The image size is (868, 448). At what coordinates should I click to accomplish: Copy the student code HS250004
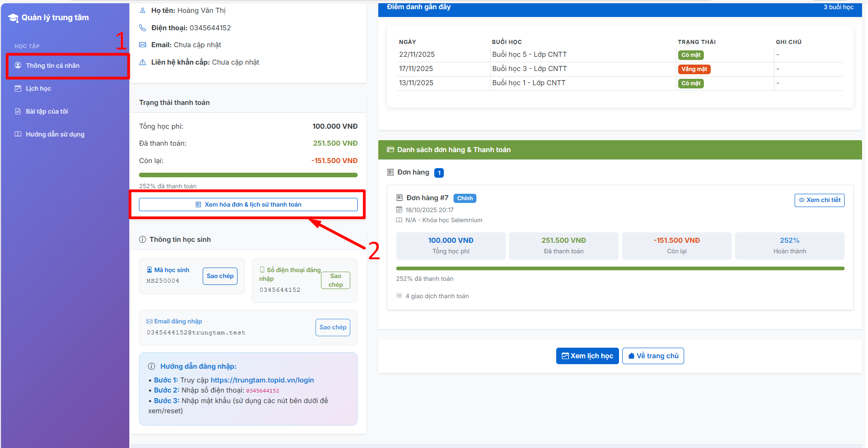220,276
